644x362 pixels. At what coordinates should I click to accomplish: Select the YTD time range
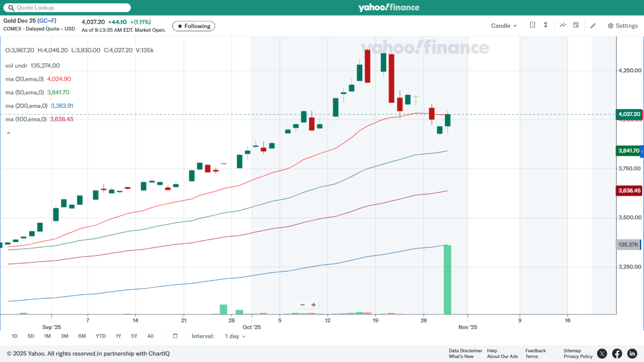click(x=101, y=336)
